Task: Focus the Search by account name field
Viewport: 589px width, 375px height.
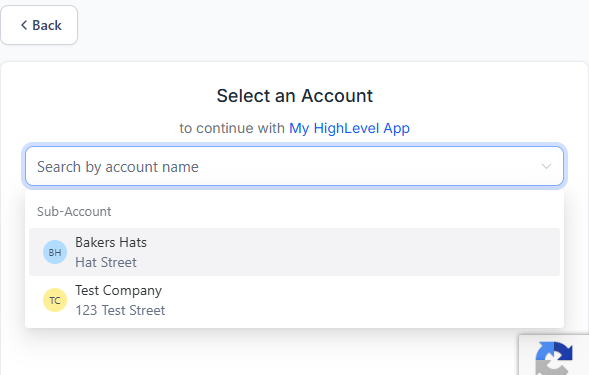Action: [x=294, y=166]
